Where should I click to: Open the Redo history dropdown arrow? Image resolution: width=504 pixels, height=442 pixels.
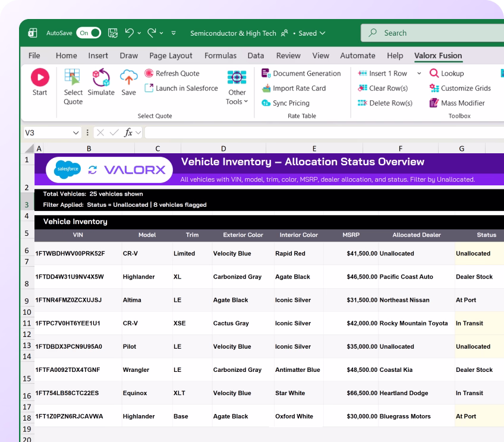click(161, 33)
